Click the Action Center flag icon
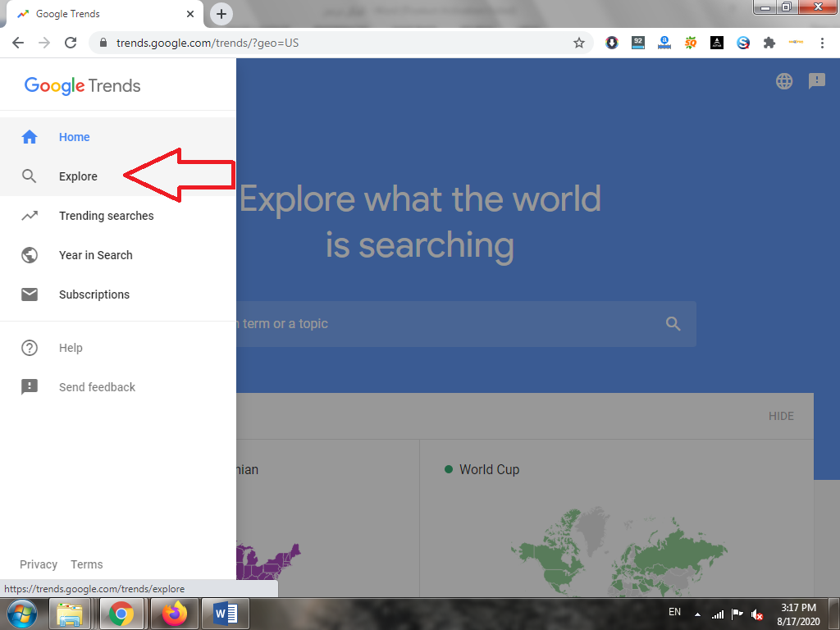The width and height of the screenshot is (840, 630). pyautogui.click(x=737, y=614)
